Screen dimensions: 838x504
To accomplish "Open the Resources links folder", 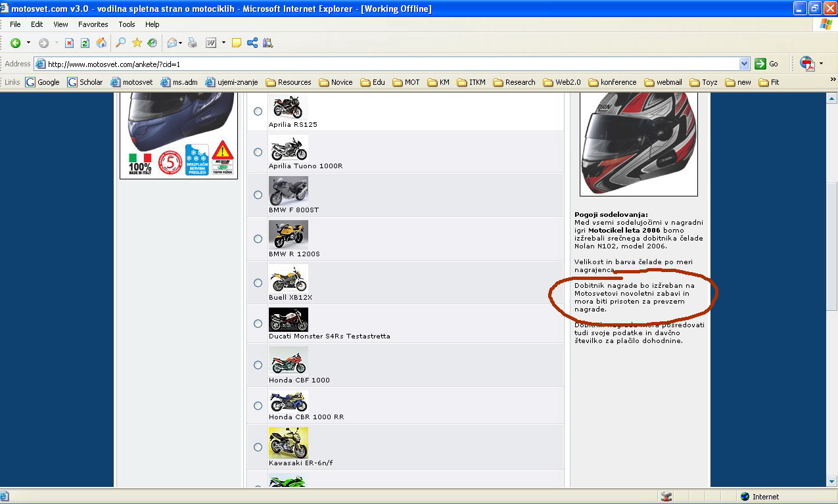I will [289, 82].
